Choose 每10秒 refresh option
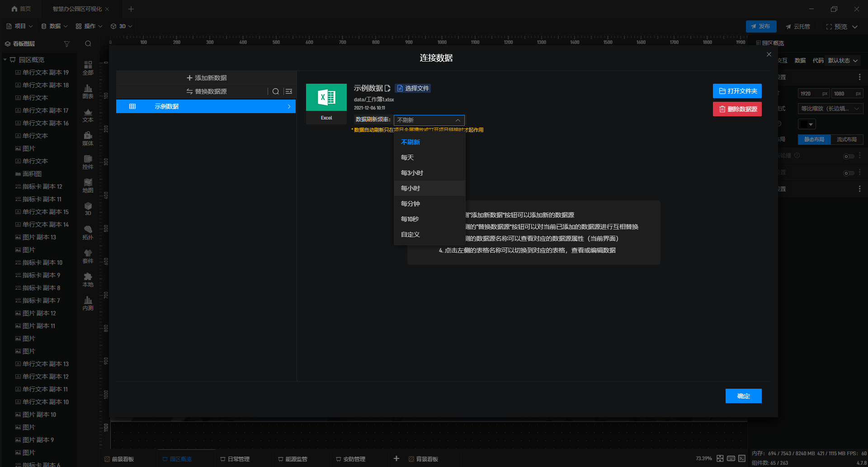This screenshot has width=868, height=467. (x=429, y=219)
